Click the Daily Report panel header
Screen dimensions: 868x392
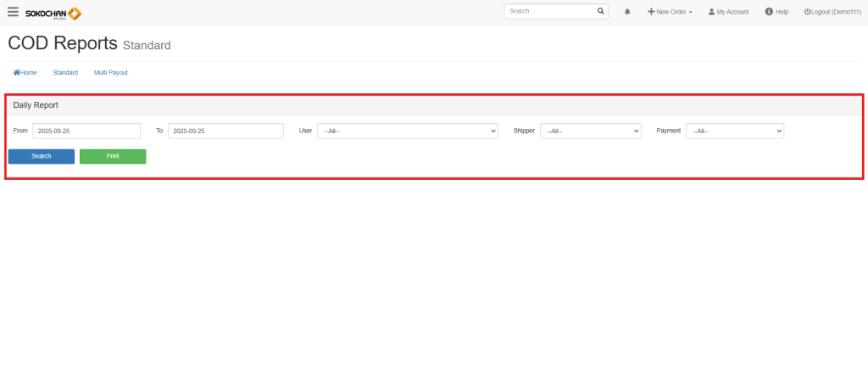pyautogui.click(x=433, y=104)
